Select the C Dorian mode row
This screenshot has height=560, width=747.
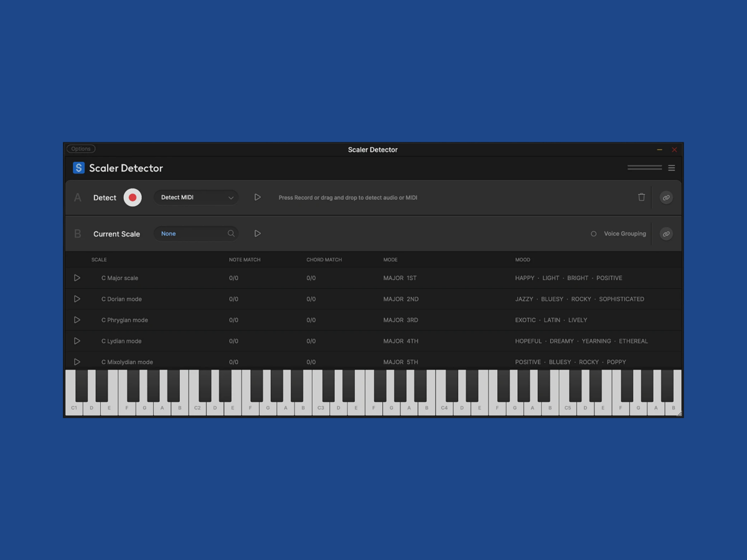click(374, 299)
